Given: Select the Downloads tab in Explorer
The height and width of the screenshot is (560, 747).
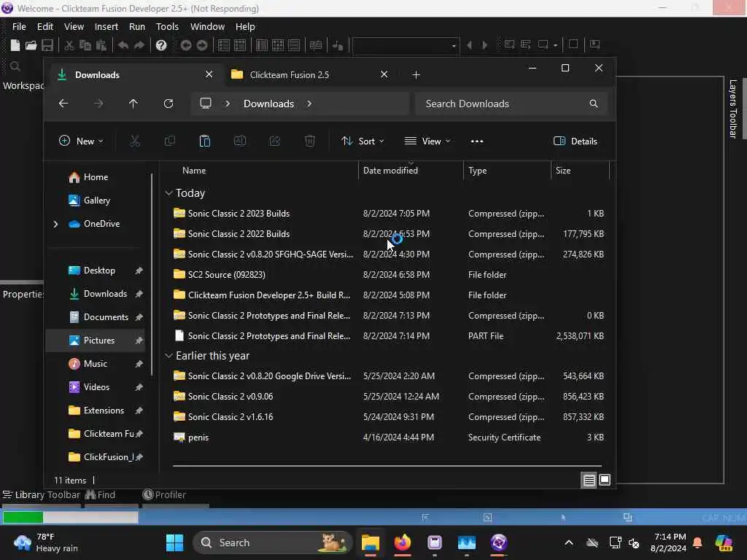Looking at the screenshot, I should pos(135,75).
